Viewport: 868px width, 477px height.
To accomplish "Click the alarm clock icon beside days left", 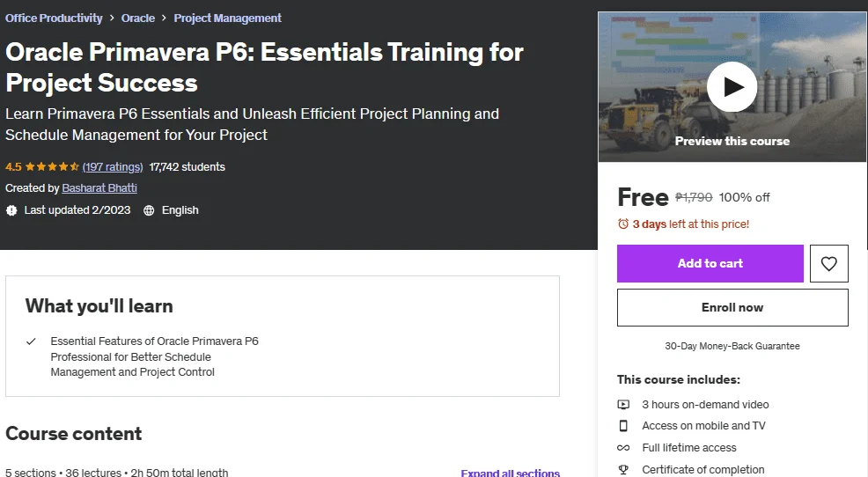I will [623, 224].
